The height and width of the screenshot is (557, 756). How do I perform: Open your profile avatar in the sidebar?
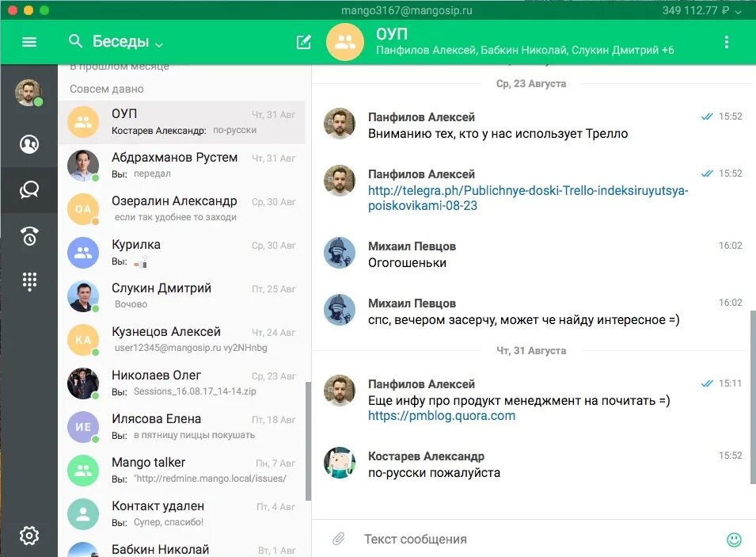click(28, 92)
